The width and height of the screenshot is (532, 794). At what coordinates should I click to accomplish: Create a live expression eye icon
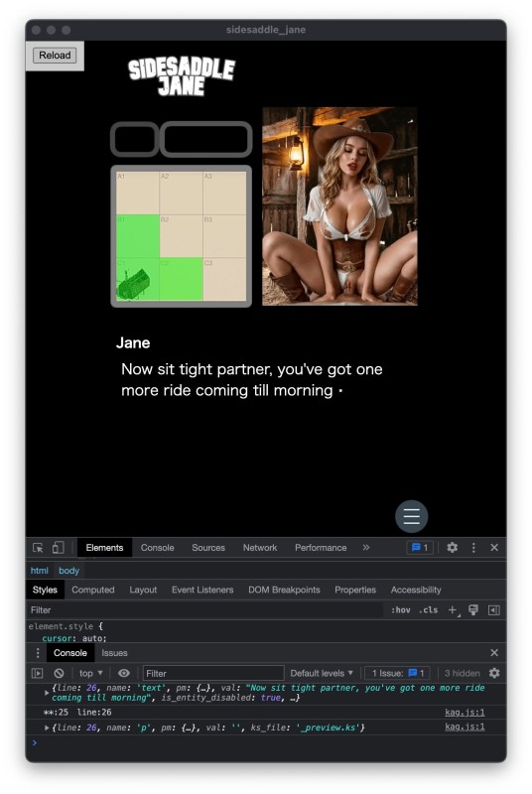pos(124,673)
